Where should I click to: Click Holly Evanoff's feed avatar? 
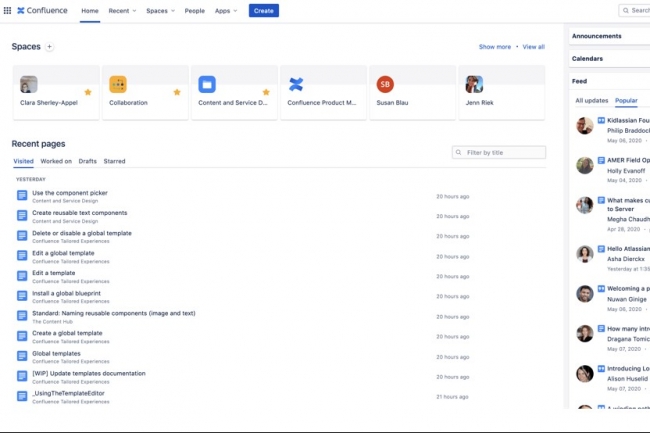(x=585, y=166)
